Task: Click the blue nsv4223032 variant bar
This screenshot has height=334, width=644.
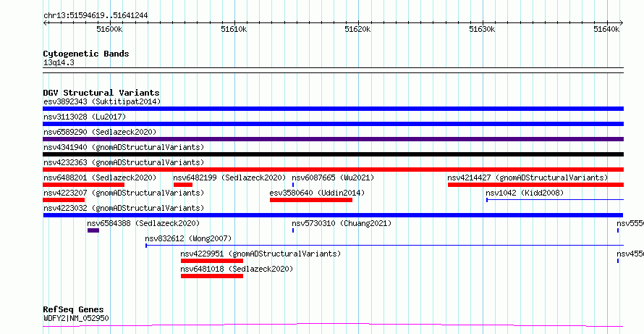Action: pos(333,215)
